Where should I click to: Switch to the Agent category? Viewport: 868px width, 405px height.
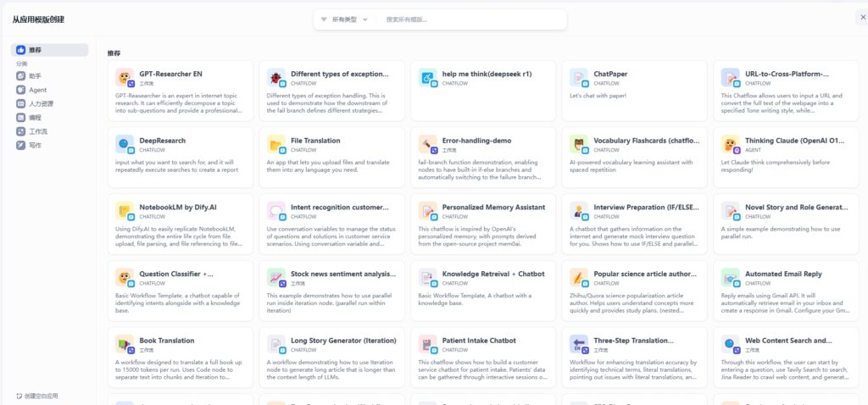37,90
